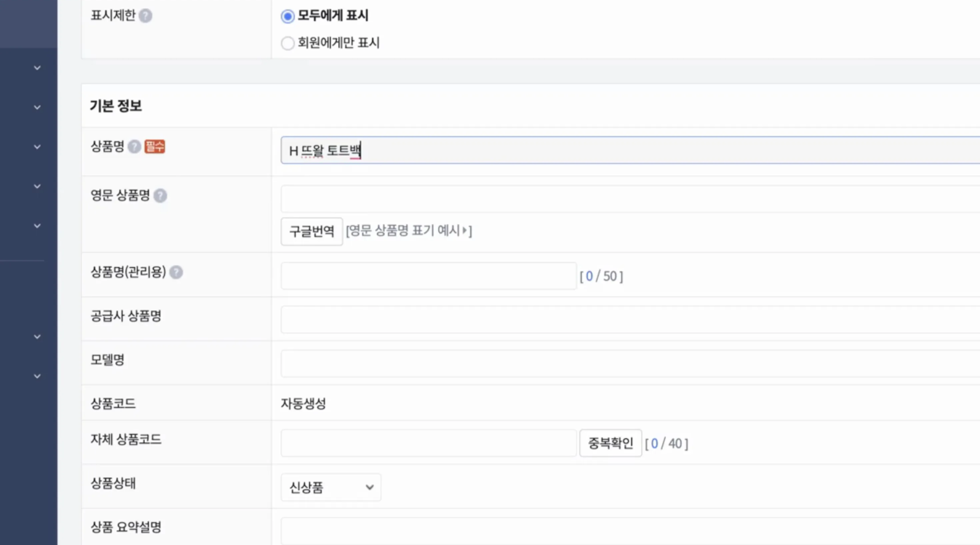
Task: Select the 모두에게 표시 radio button
Action: point(287,16)
